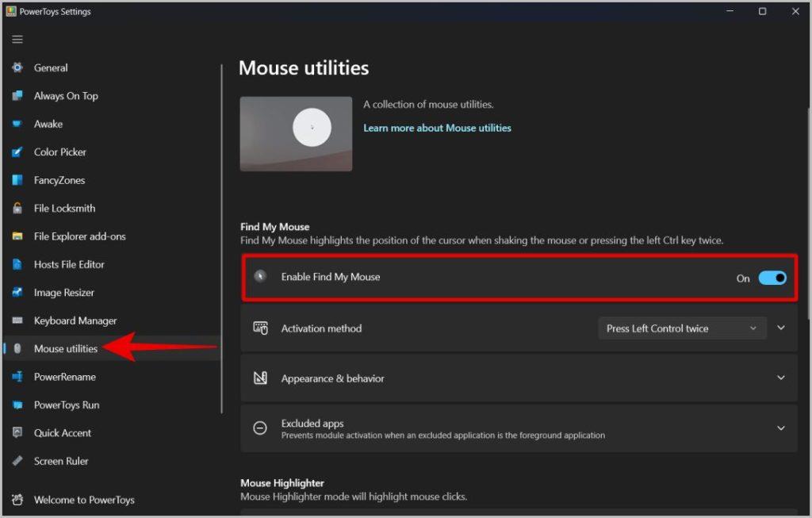Open File Locksmith settings
Image resolution: width=812 pixels, height=518 pixels.
point(65,209)
